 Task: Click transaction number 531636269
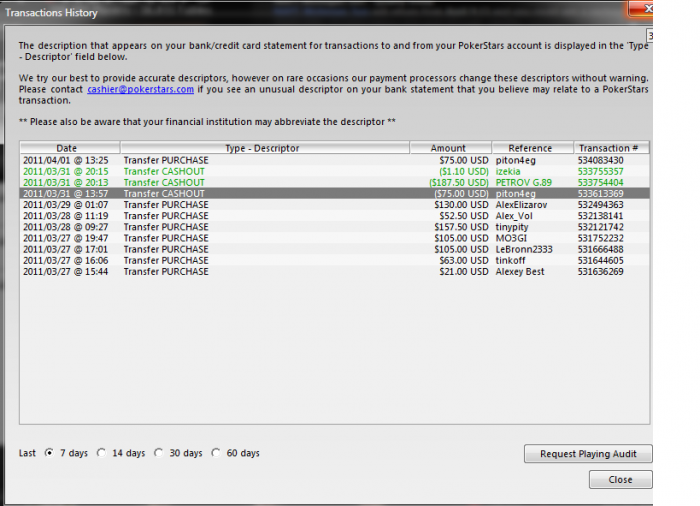tap(600, 272)
